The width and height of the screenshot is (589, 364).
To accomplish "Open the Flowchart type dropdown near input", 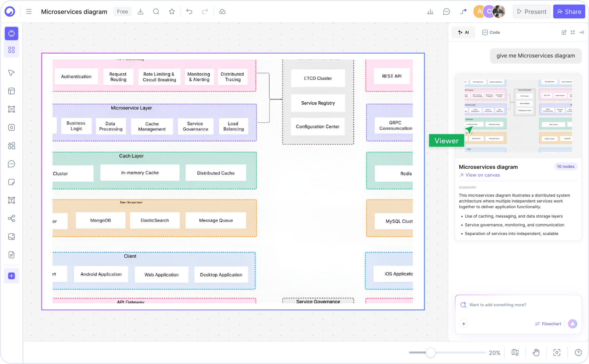I will coord(548,324).
